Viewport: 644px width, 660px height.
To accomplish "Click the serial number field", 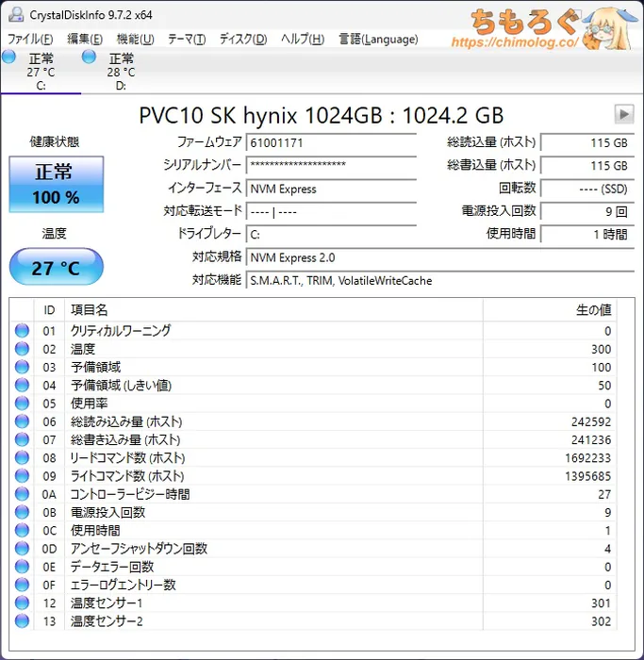I will [x=331, y=165].
